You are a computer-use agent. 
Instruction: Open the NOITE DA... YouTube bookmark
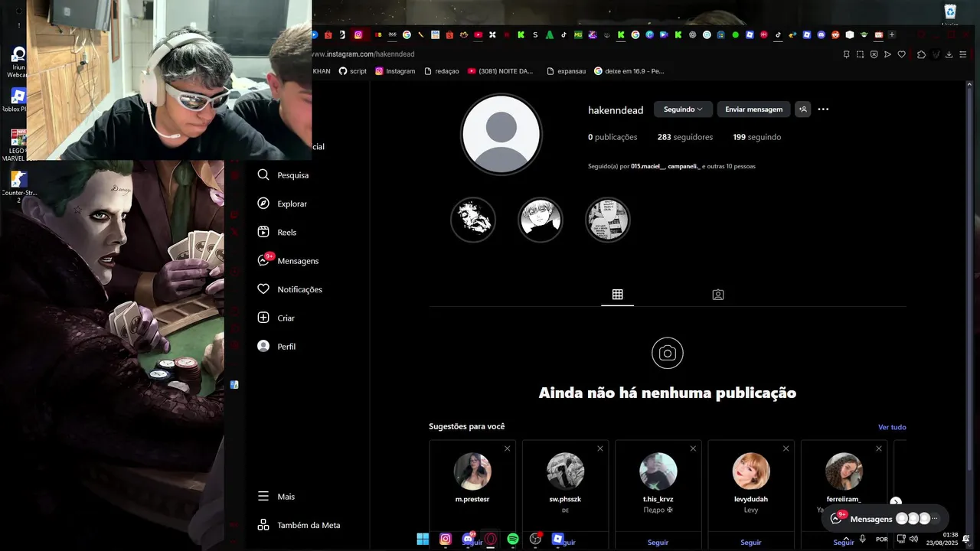pyautogui.click(x=500, y=71)
